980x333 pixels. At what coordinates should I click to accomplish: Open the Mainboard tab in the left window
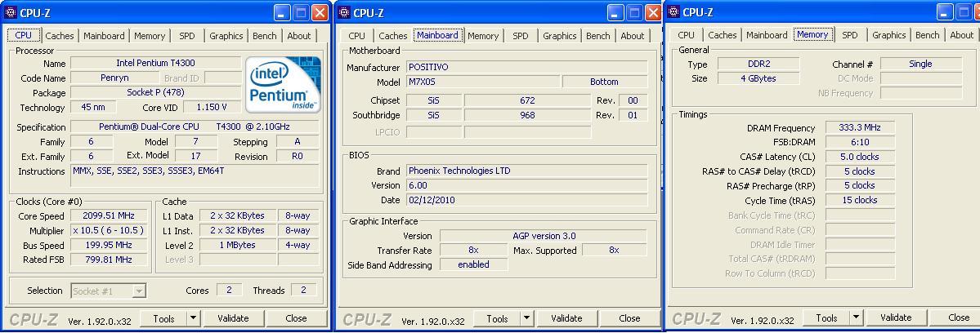[104, 36]
